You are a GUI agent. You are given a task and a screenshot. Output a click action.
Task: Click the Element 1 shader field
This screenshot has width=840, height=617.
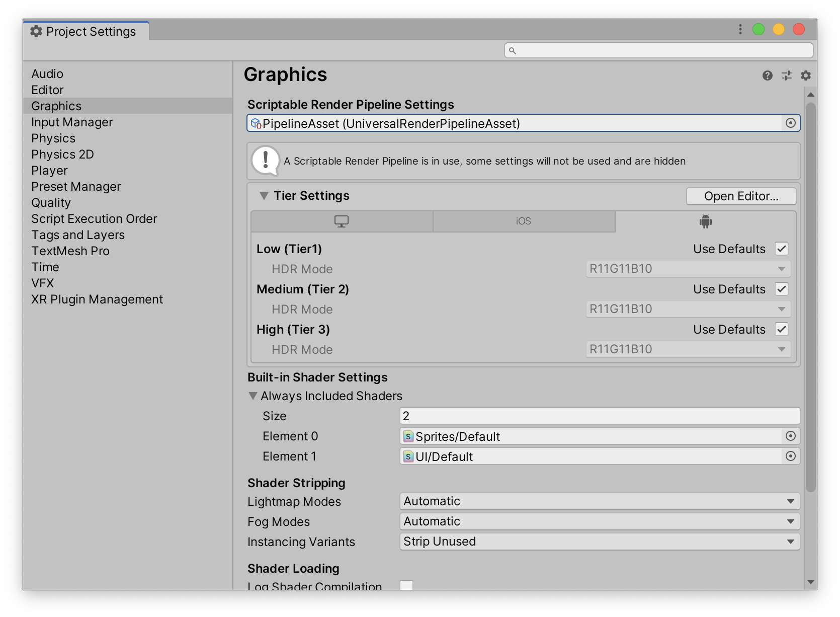pos(600,456)
